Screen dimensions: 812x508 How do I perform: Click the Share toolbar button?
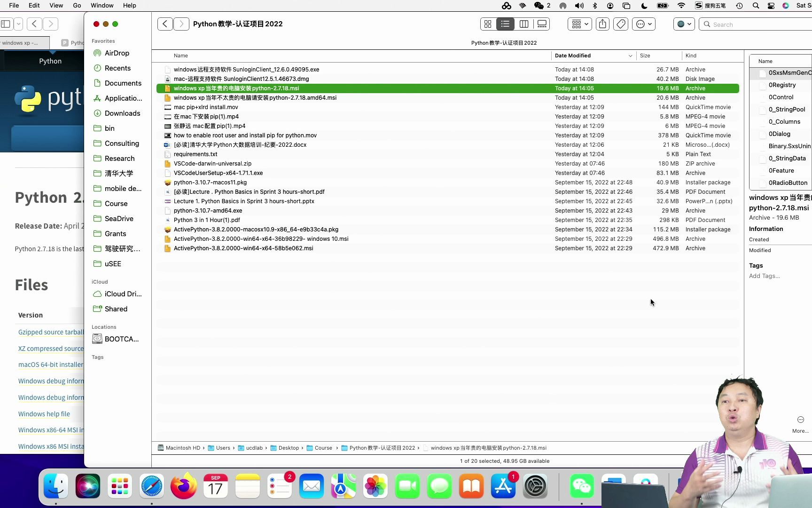pyautogui.click(x=602, y=24)
